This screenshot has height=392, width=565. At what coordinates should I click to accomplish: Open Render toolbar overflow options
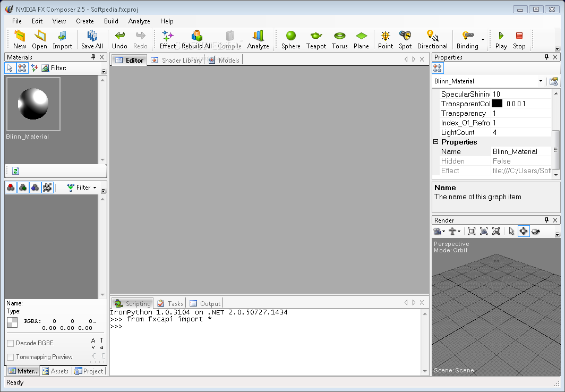(x=557, y=234)
